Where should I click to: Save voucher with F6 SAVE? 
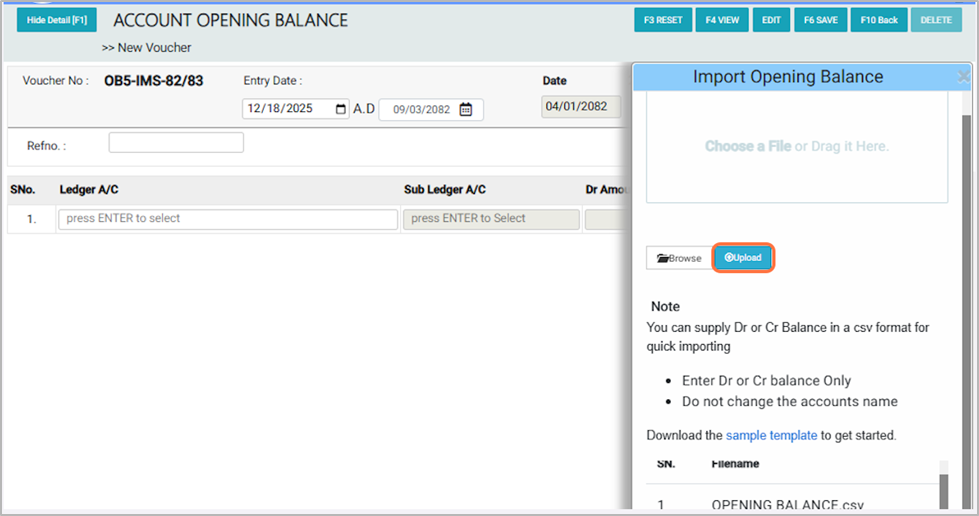[820, 20]
